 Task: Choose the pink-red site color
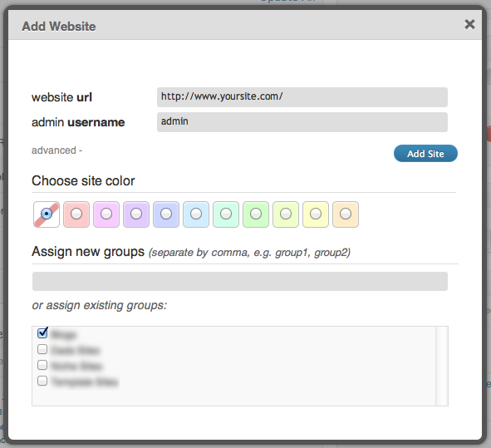point(76,214)
